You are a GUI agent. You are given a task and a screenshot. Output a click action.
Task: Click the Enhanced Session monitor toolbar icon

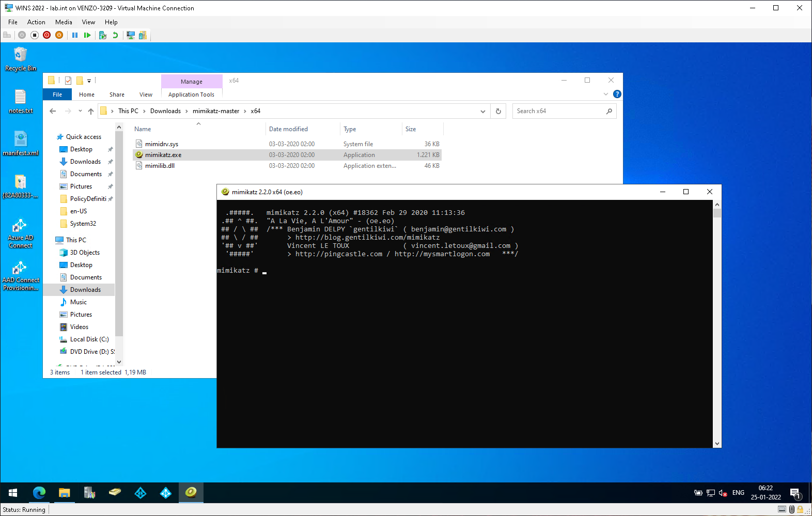(x=131, y=35)
